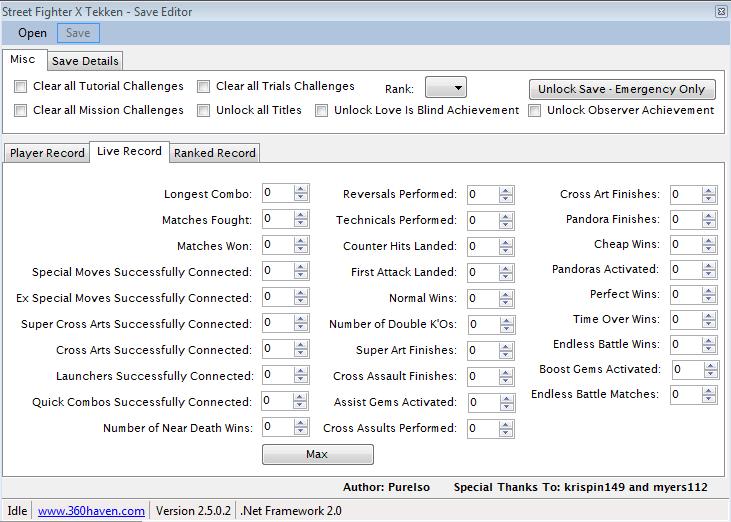The width and height of the screenshot is (731, 522).
Task: Close the Save Editor window
Action: [x=721, y=12]
